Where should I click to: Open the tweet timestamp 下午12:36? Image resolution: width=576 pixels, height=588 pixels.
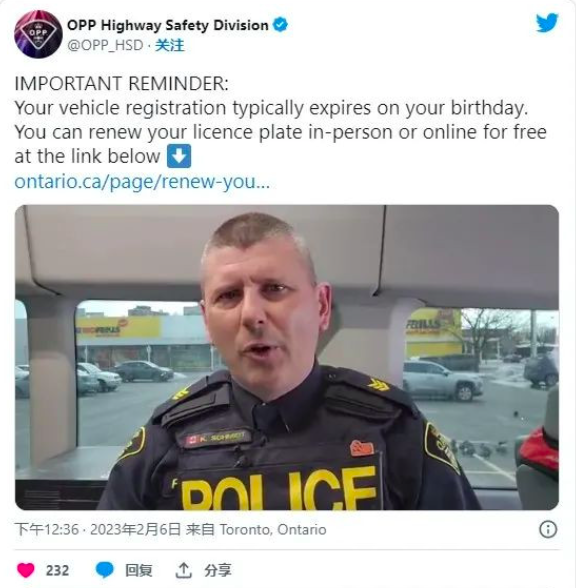pyautogui.click(x=47, y=530)
